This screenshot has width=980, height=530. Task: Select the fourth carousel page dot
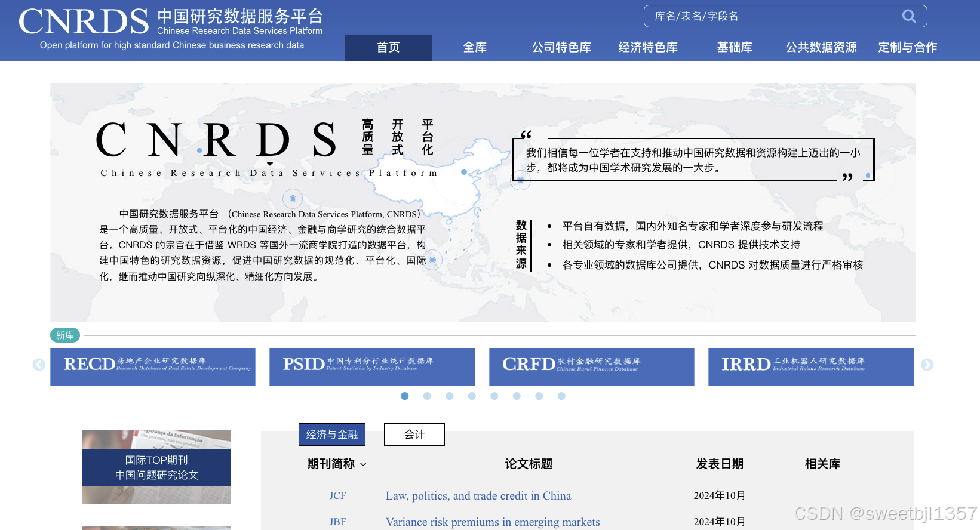[x=472, y=396]
